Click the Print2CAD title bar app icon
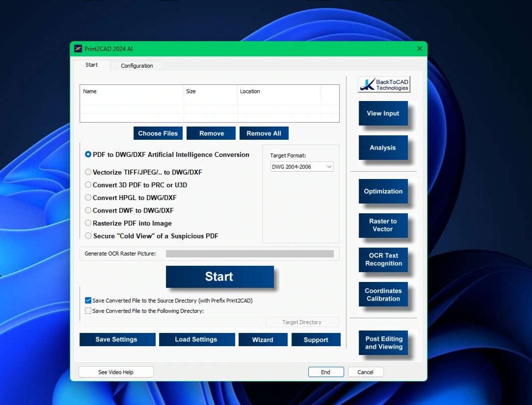532x405 pixels. coord(78,49)
